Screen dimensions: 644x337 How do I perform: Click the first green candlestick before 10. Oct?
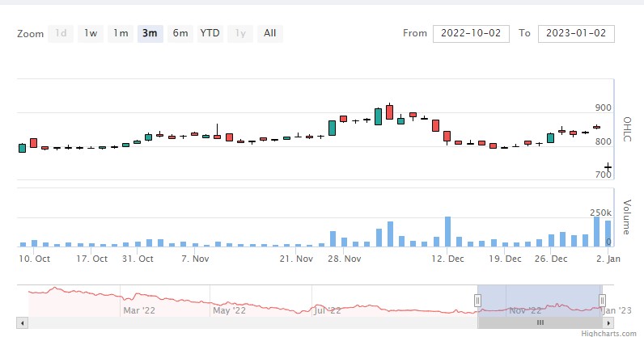tap(22, 148)
